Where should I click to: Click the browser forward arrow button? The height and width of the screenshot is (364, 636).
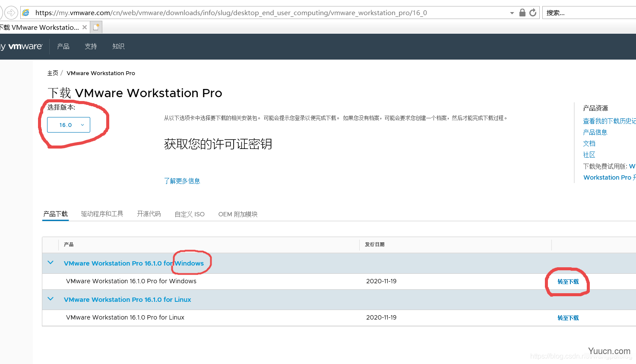(11, 13)
